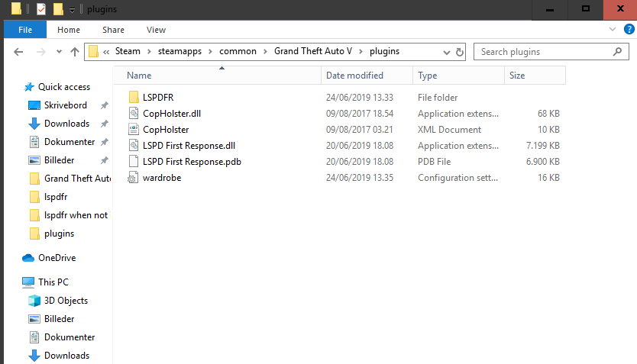This screenshot has height=364, width=637.
Task: Click the plugins breadcrumb segment
Action: 384,51
